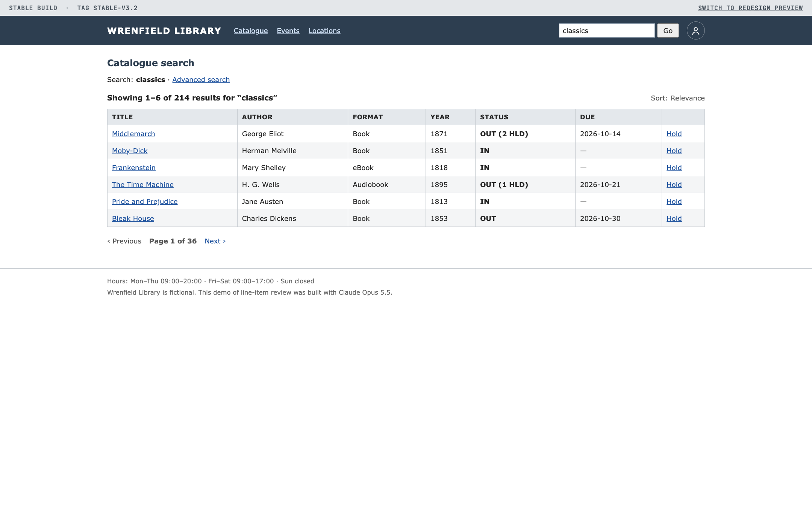Open the Moby-Dick title link
812x508 pixels.
(x=130, y=151)
